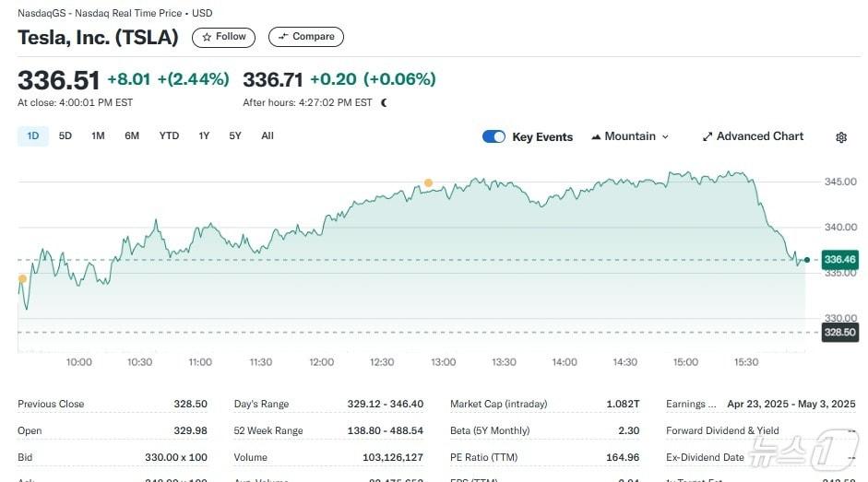Click the Compare chart button
Screen dimensions: 868x482
click(305, 37)
